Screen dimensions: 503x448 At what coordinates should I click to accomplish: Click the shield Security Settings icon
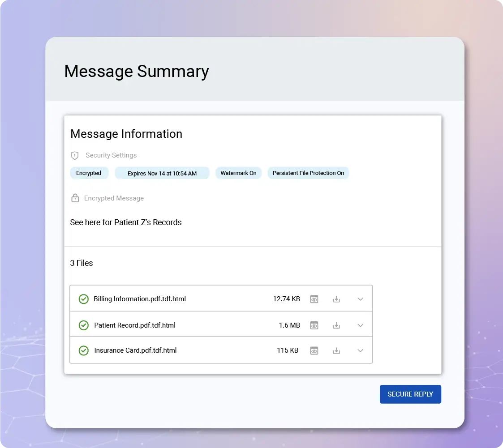coord(75,155)
